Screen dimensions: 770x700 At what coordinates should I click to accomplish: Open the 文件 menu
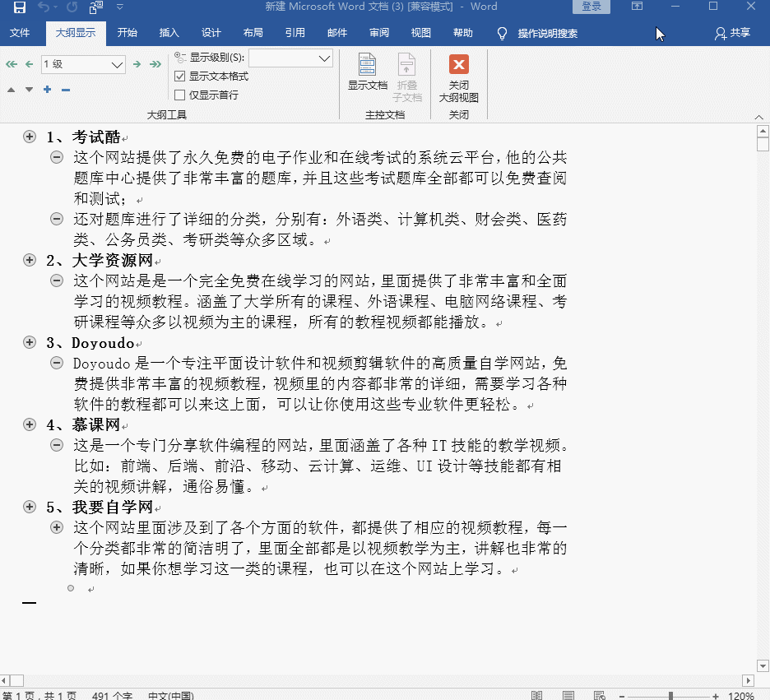pyautogui.click(x=20, y=33)
